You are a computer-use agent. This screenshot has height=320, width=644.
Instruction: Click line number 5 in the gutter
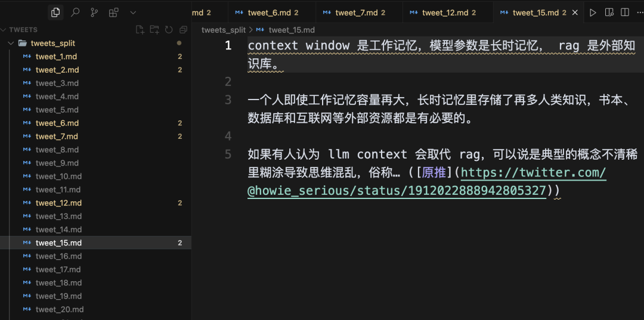click(228, 155)
